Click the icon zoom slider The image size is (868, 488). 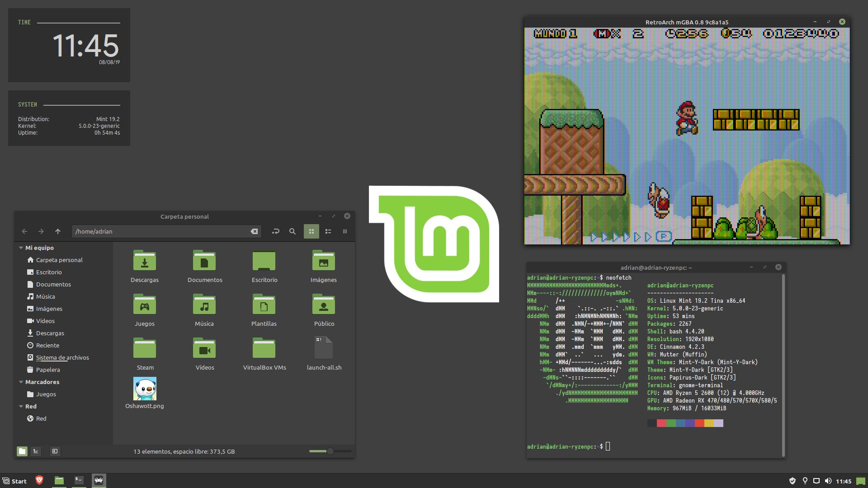(330, 451)
